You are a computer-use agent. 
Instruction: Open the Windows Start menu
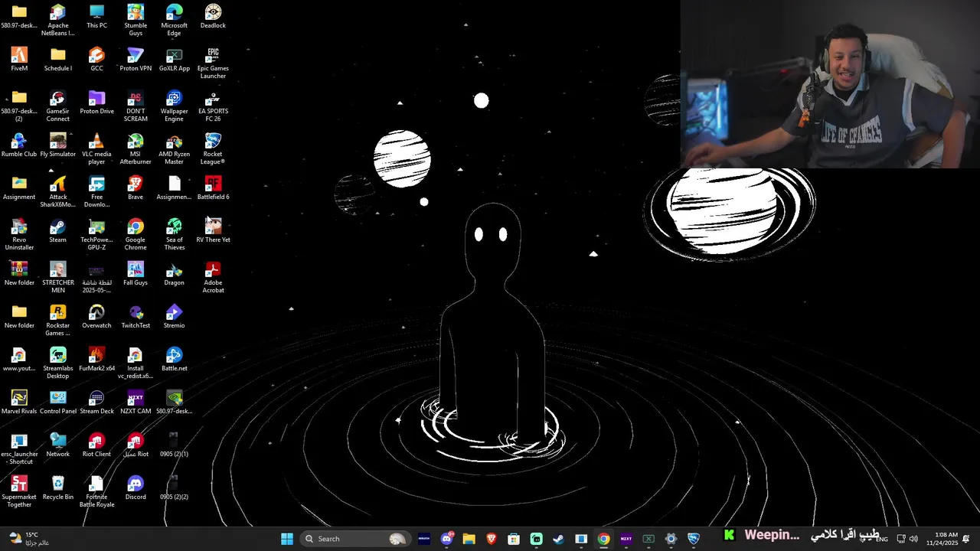point(287,539)
